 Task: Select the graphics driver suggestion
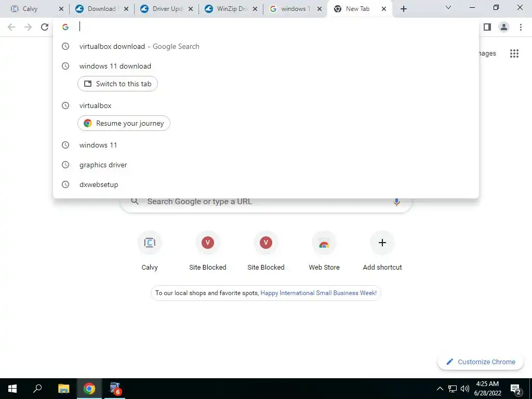click(x=266, y=165)
